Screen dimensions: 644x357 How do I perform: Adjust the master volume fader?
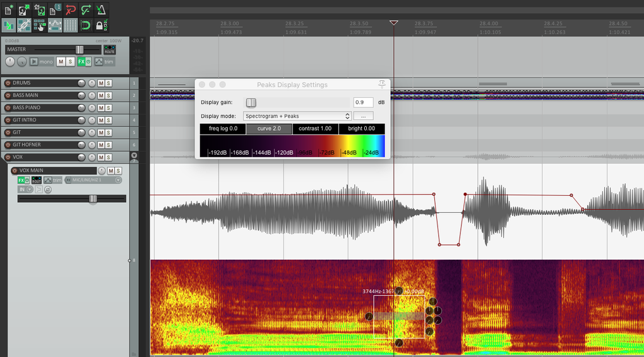80,50
